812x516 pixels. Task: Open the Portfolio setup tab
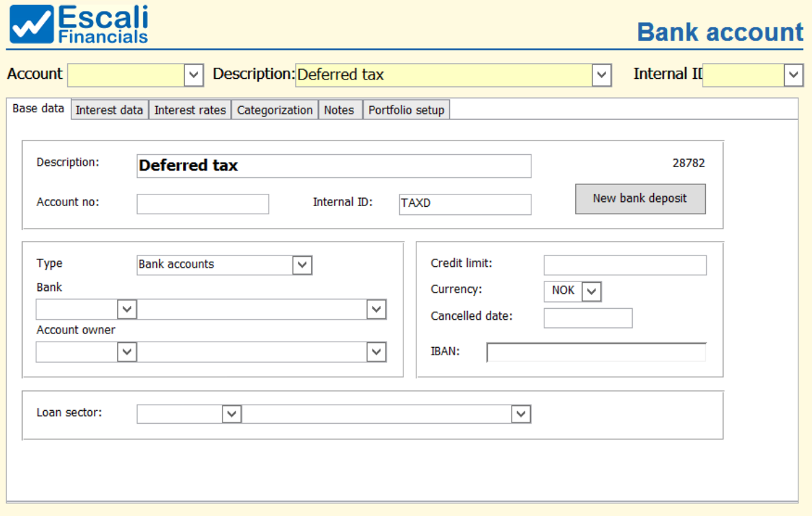[406, 110]
